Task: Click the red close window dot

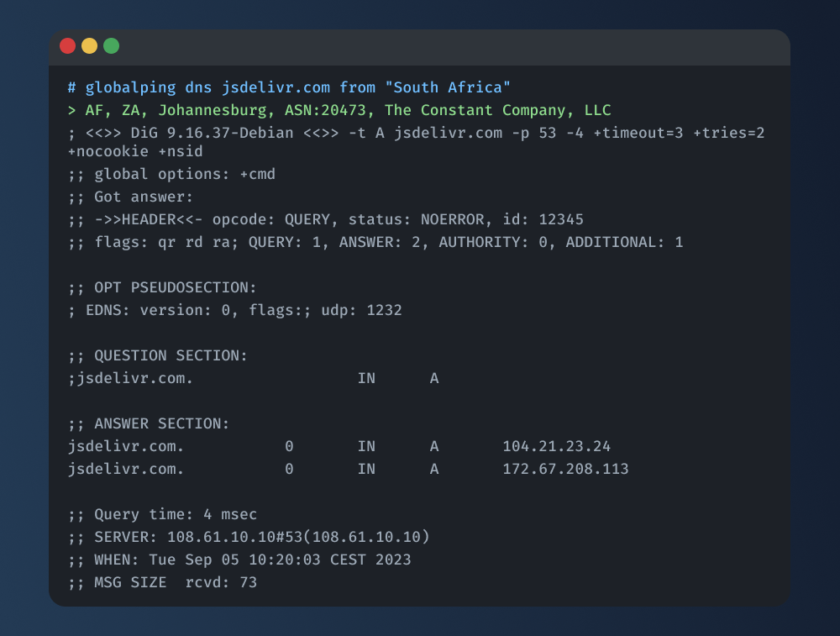Action: [x=67, y=46]
